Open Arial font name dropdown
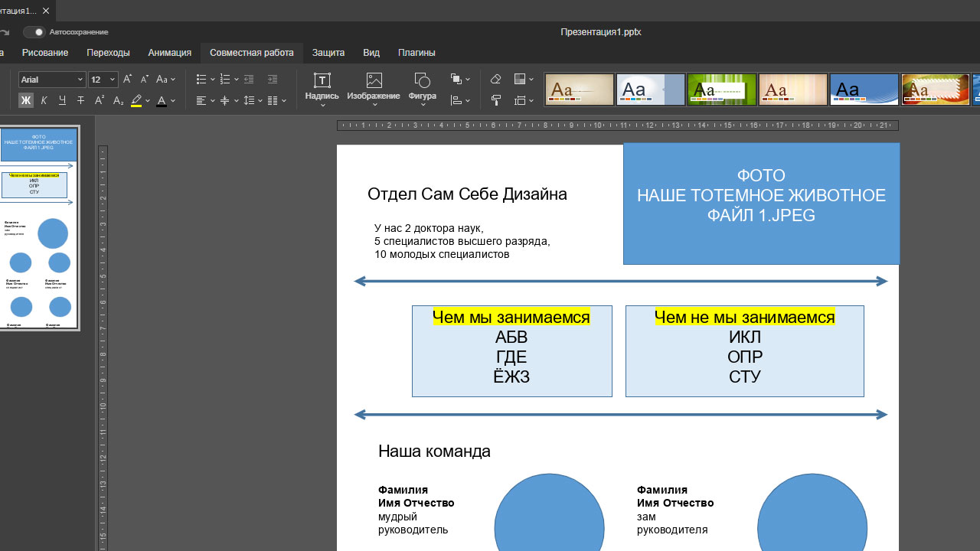980x551 pixels. (51, 80)
